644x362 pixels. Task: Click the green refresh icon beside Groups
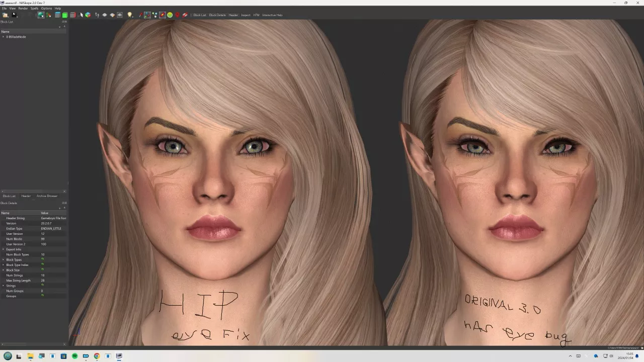[42, 296]
